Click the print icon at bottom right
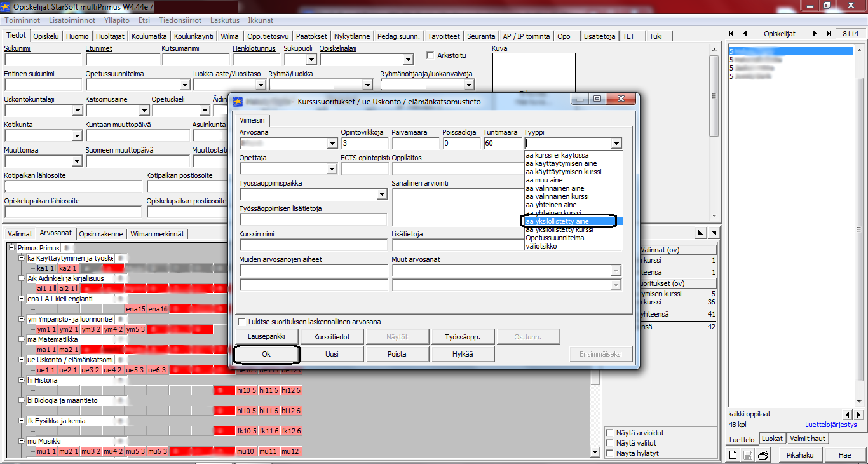 coord(763,455)
